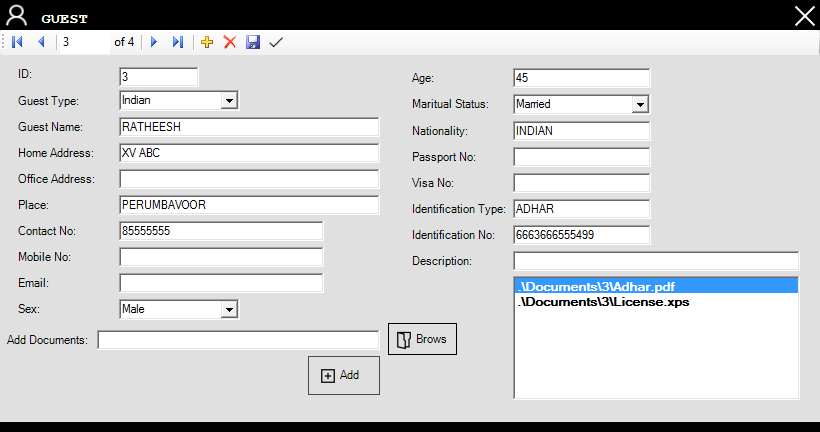Go to the next guest record
This screenshot has height=432, width=820.
click(x=154, y=42)
